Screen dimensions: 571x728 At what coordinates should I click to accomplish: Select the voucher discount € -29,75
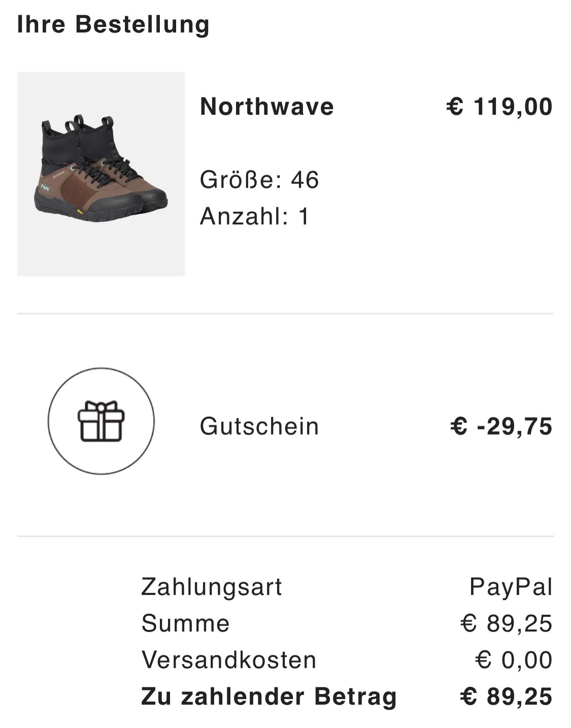click(501, 426)
